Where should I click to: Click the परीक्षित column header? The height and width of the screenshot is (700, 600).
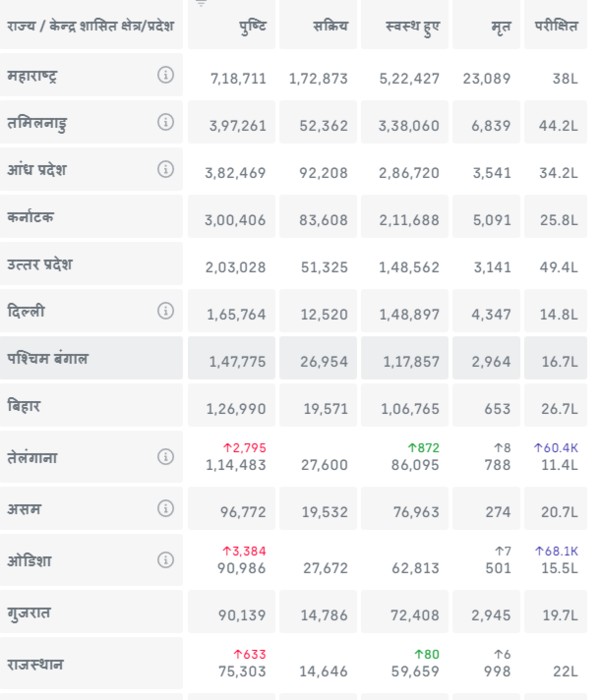click(x=557, y=26)
